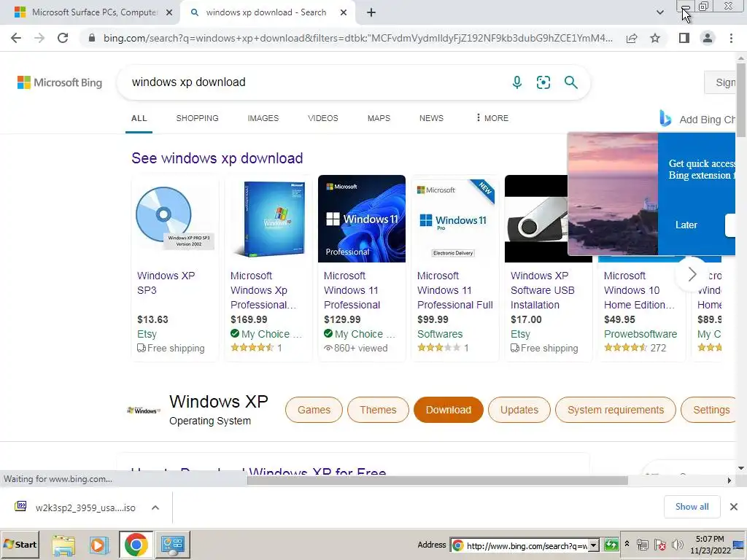This screenshot has width=747, height=560.
Task: Show hidden system tray icons
Action: [627, 544]
